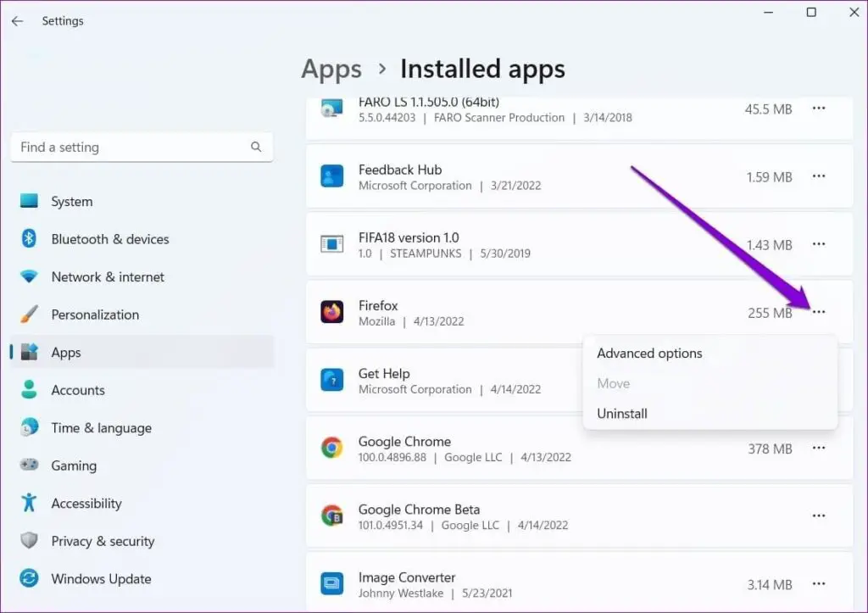The image size is (868, 613).
Task: Open the three-dot menu for Google Chrome
Action: (819, 448)
